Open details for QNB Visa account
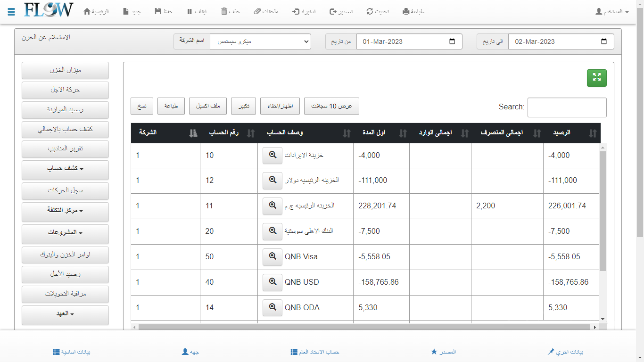This screenshot has width=644, height=362. [x=272, y=257]
